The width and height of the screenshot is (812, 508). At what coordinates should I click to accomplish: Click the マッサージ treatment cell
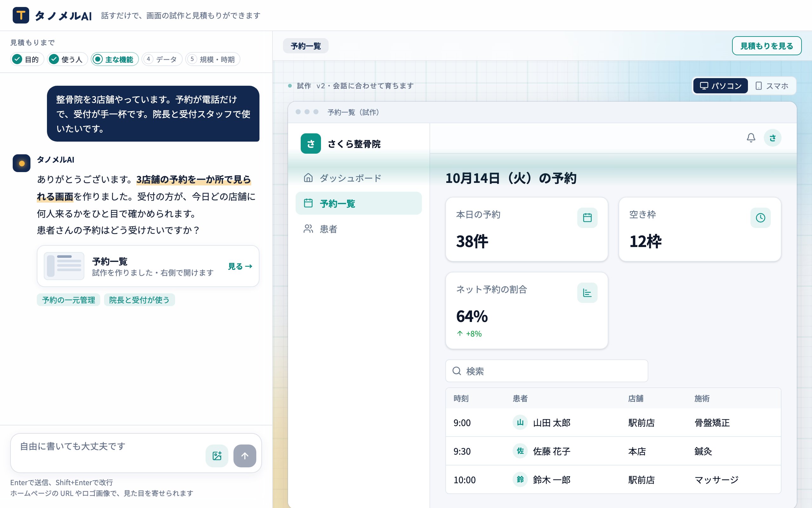click(716, 480)
